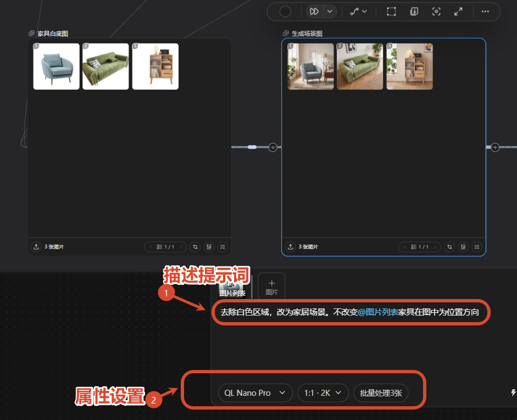Click the round color circle in top toolbar
The height and width of the screenshot is (420, 517).
pyautogui.click(x=285, y=12)
